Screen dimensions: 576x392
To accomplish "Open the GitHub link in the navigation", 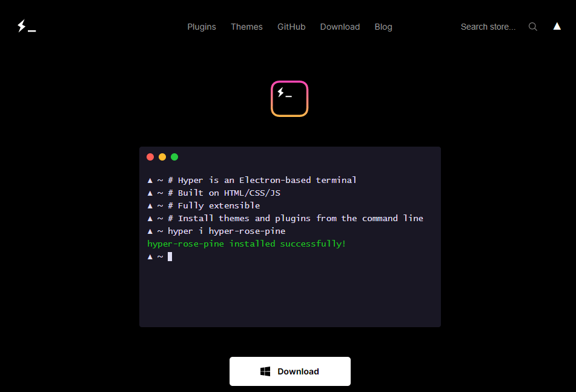I will [x=291, y=27].
